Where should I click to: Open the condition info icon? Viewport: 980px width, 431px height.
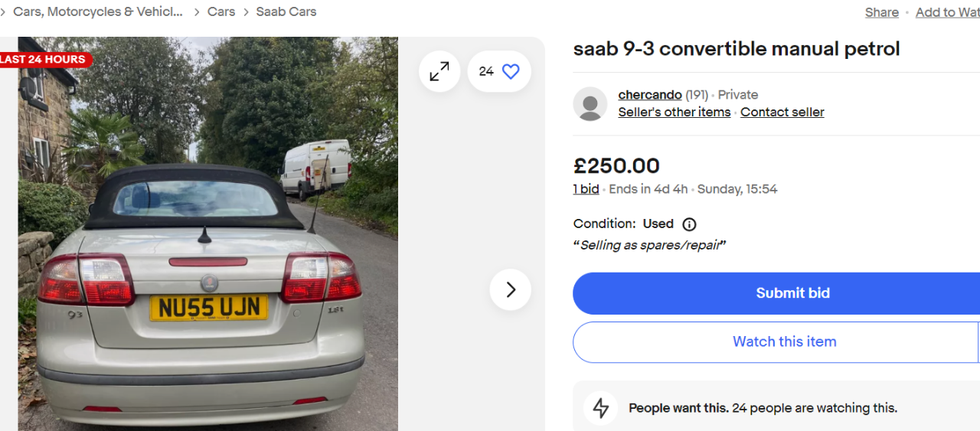689,224
